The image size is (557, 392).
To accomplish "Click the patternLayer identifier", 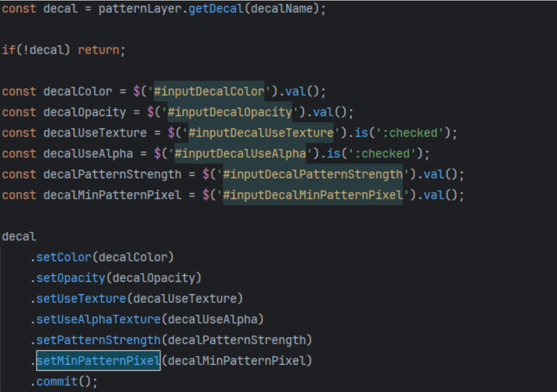I will pos(140,8).
